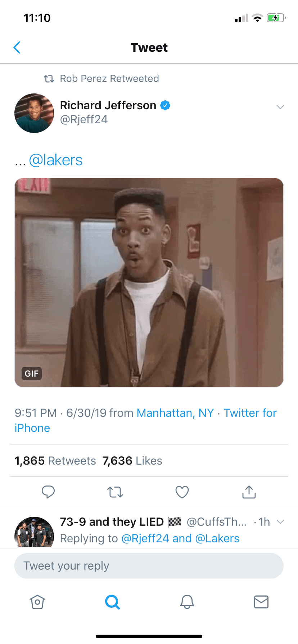Image resolution: width=298 pixels, height=644 pixels.
Task: Tap the back arrow icon
Action: point(17,47)
